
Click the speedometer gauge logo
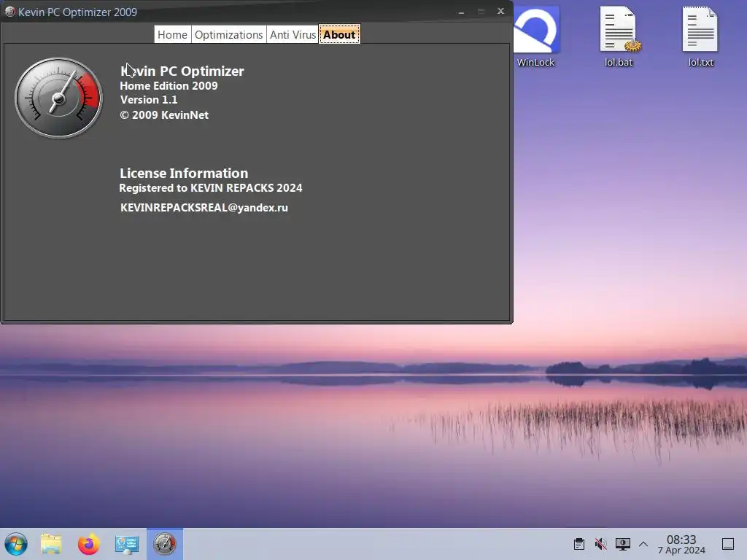pos(58,98)
